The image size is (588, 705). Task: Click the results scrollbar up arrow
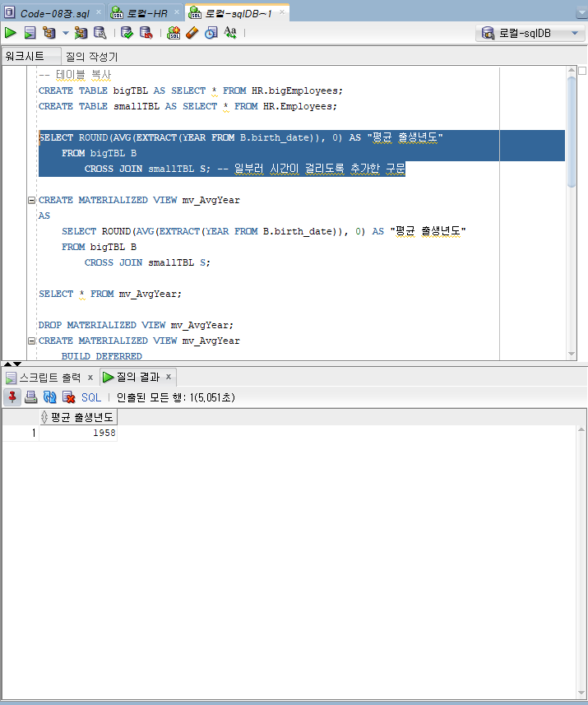(x=581, y=429)
